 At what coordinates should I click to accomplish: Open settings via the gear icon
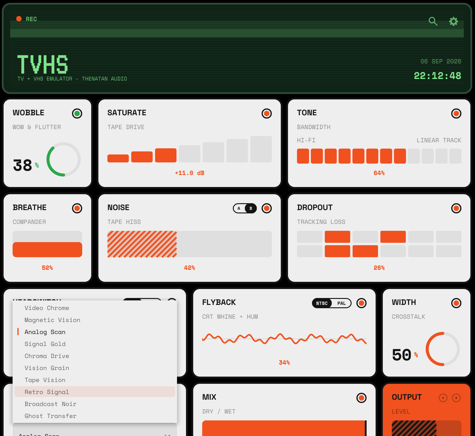point(453,22)
